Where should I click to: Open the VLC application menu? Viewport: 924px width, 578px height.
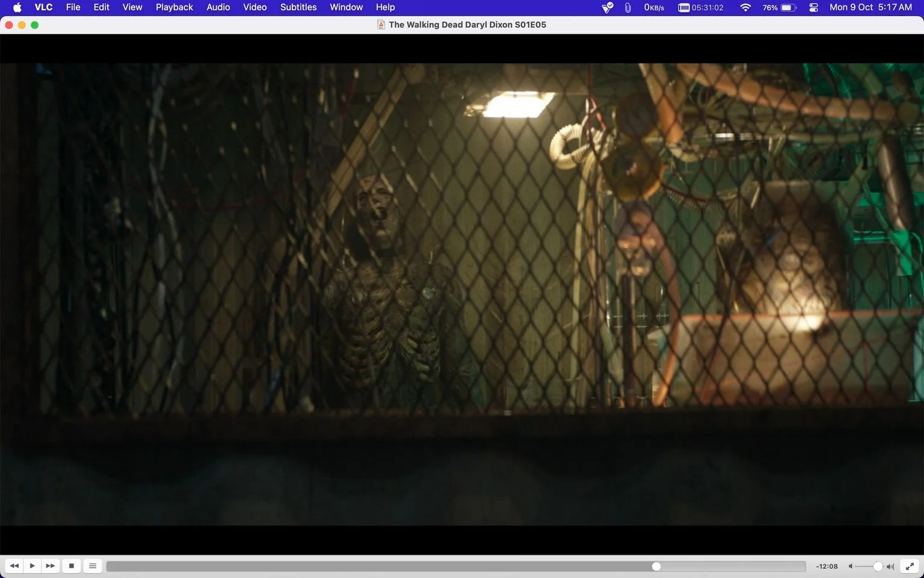coord(43,7)
